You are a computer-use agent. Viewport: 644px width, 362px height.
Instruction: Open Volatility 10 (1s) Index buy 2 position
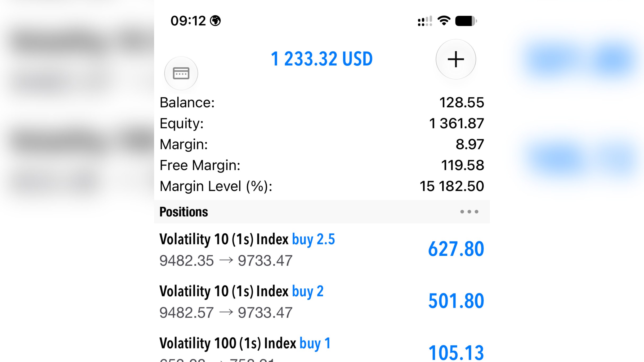(322, 301)
